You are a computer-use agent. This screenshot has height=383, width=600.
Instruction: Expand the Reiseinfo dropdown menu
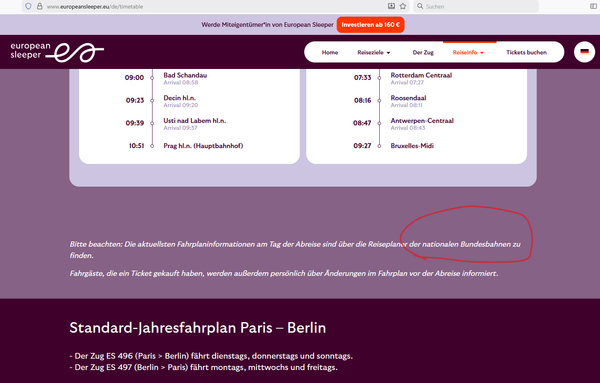click(468, 52)
